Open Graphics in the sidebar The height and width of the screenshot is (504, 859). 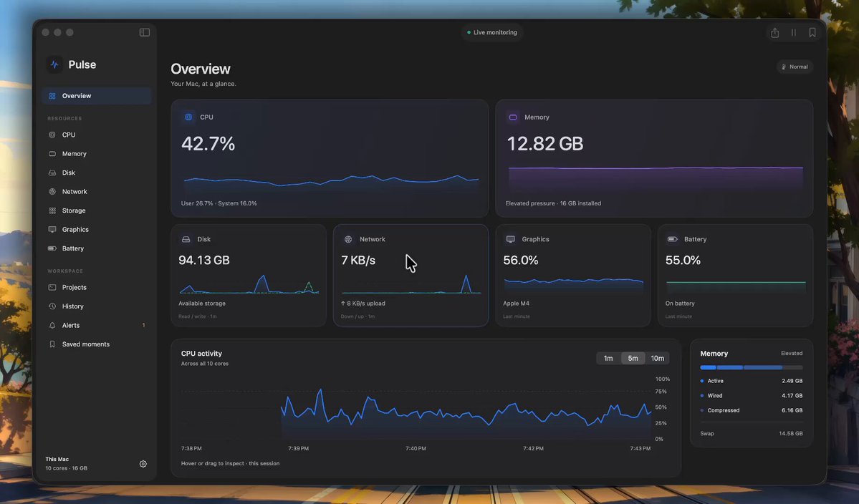click(97, 229)
